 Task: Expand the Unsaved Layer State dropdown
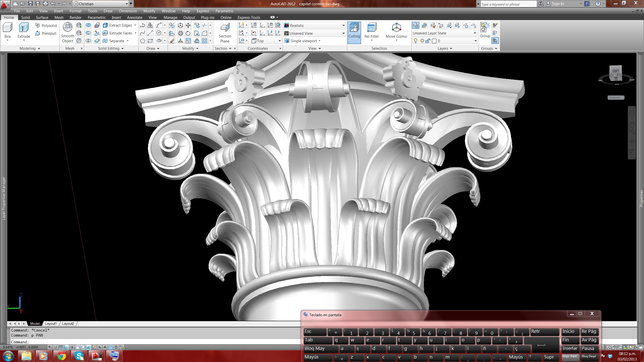click(474, 33)
